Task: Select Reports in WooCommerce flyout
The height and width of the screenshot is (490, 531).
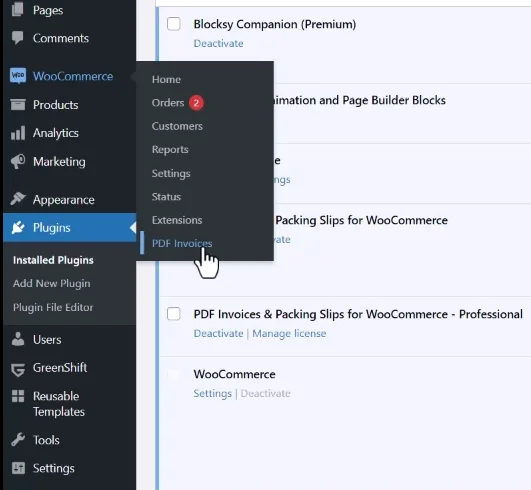Action: (170, 149)
